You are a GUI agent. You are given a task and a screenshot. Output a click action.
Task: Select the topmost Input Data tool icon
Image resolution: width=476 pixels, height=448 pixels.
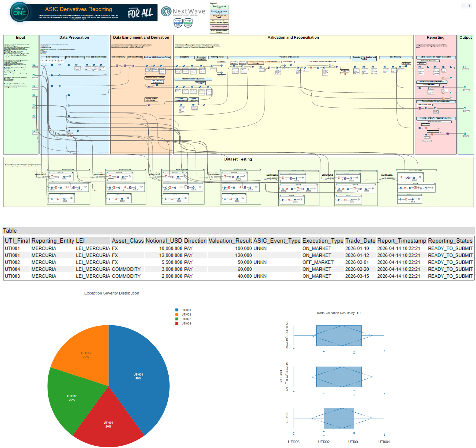(34, 65)
